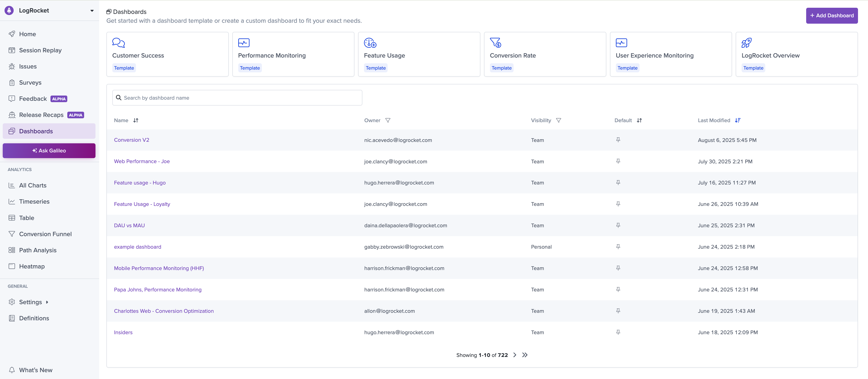Viewport: 868px width, 379px height.
Task: Click the Ask Galileo button
Action: (49, 151)
